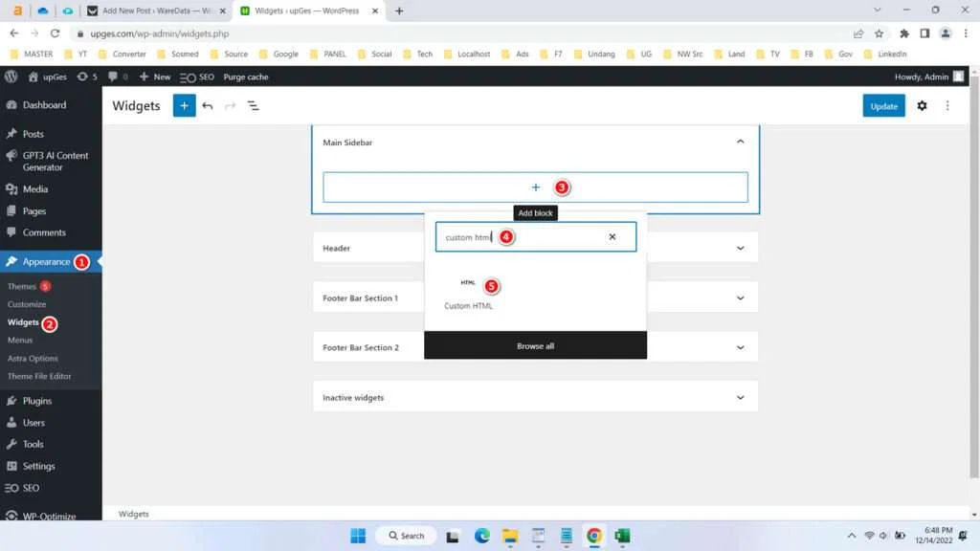Screen dimensions: 980x551
Task: Click the Redo arrow icon
Action: tap(230, 105)
